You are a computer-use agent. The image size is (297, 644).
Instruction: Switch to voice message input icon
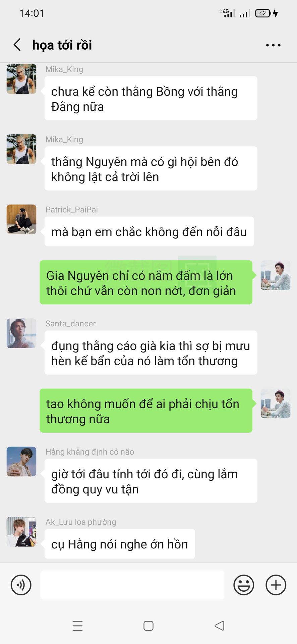[21, 585]
